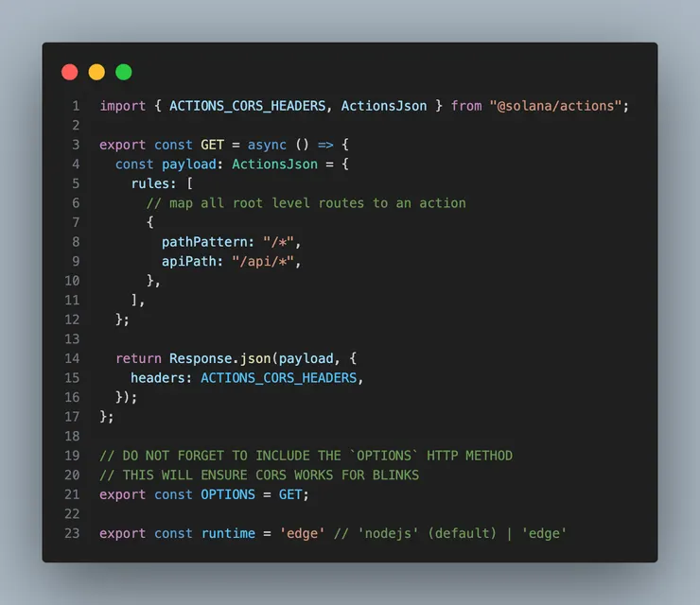
Task: Click the "/api/*" string value
Action: pos(263,262)
